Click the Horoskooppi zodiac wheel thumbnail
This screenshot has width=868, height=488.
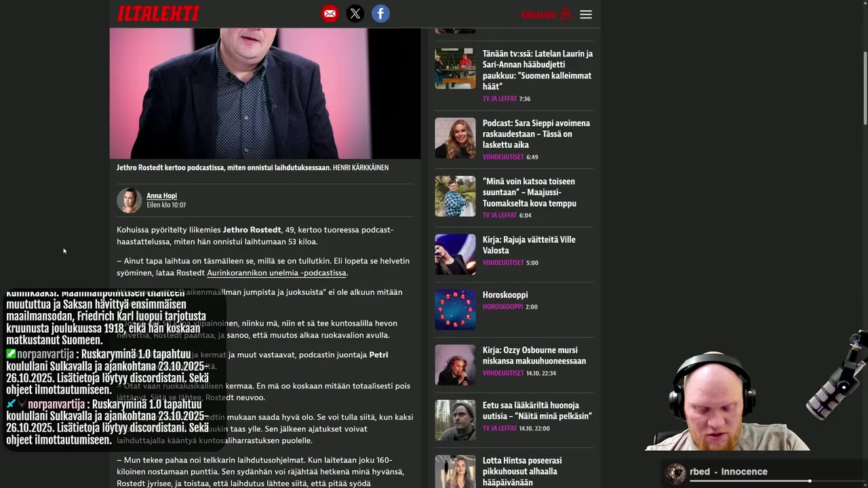[455, 310]
